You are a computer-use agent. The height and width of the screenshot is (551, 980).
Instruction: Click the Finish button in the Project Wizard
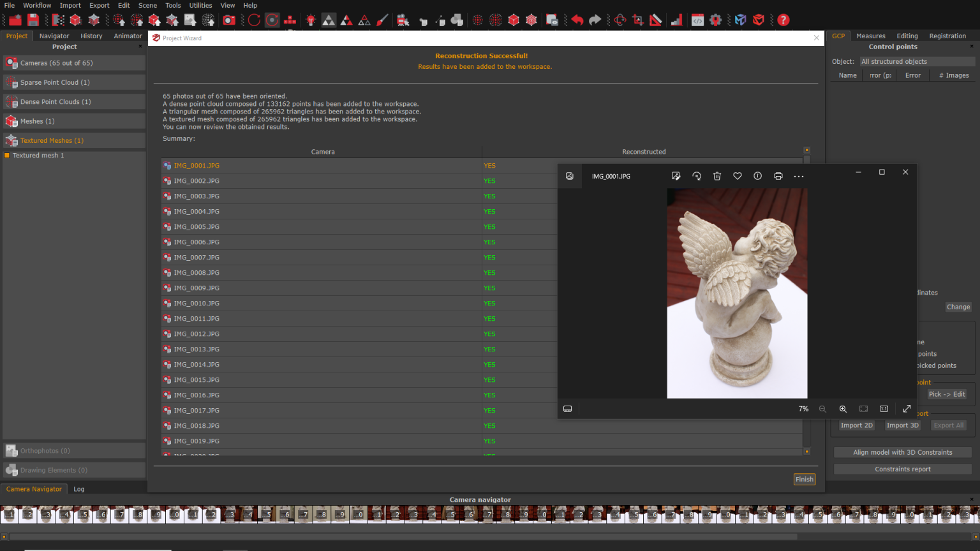point(804,479)
